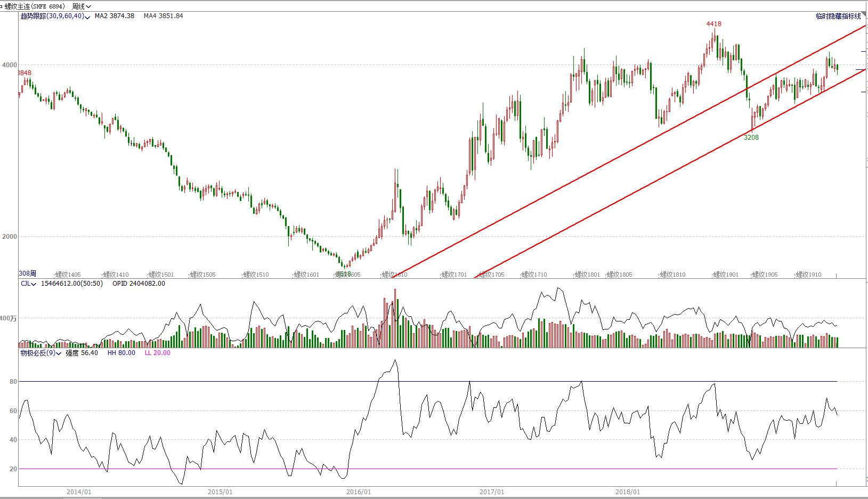Expand the 趋势跟踪(30,9,60,40) indicator menu
The image size is (868, 499).
click(55, 16)
